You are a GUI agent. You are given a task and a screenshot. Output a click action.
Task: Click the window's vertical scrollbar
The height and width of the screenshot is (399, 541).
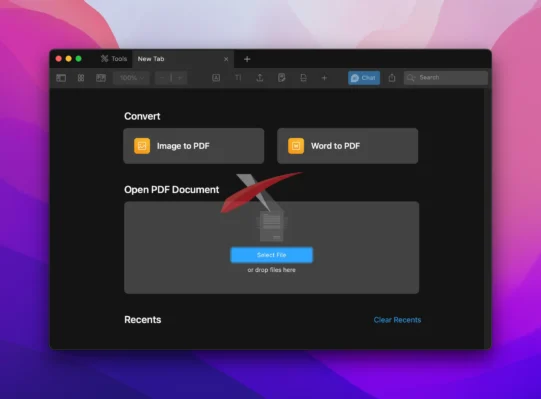pos(488,218)
